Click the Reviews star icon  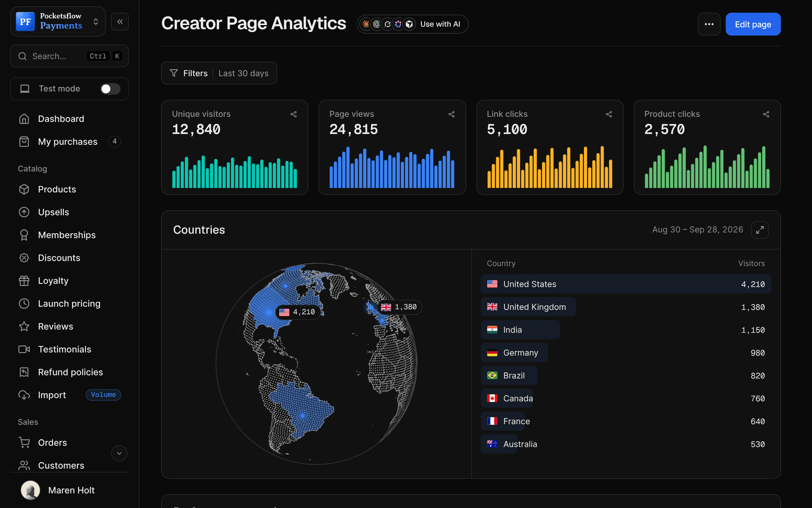24,326
